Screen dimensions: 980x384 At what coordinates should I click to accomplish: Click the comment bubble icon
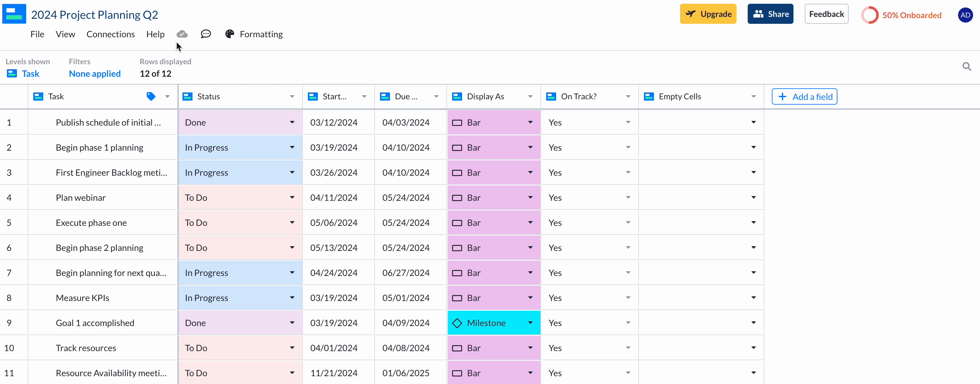[206, 34]
